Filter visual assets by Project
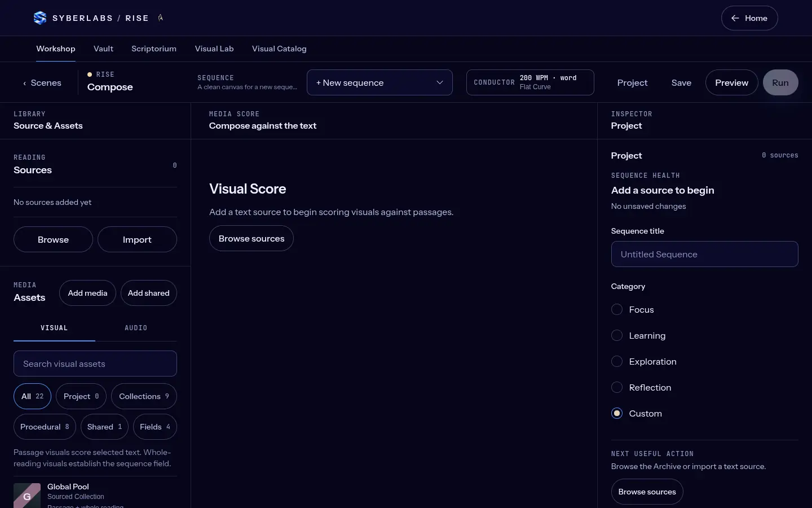The width and height of the screenshot is (812, 508). pyautogui.click(x=81, y=396)
